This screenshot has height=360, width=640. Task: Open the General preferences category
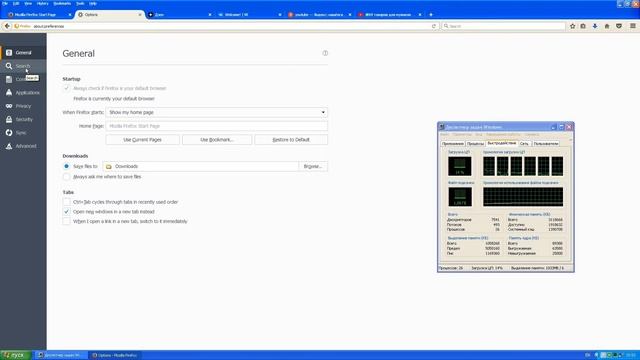pyautogui.click(x=23, y=53)
